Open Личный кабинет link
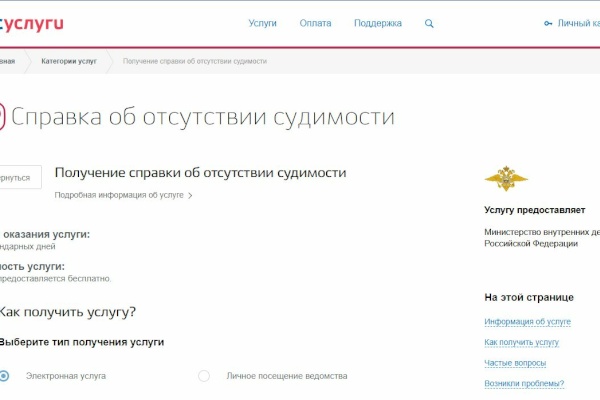This screenshot has height=400, width=600. click(x=579, y=23)
